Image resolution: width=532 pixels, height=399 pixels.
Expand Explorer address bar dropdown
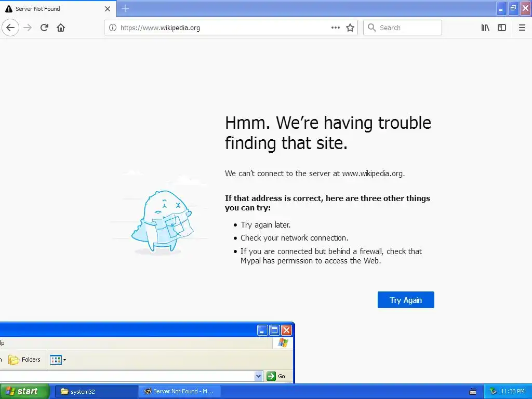[x=259, y=376]
